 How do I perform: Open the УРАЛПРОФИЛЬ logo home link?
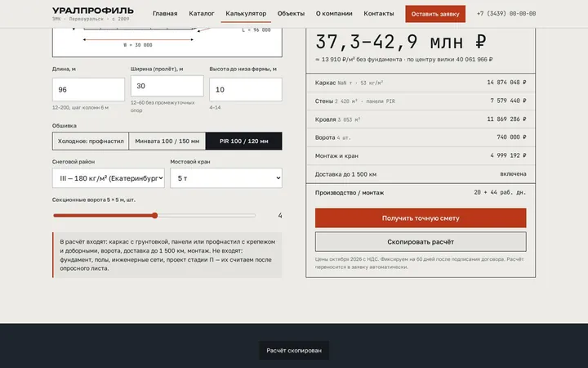click(92, 14)
